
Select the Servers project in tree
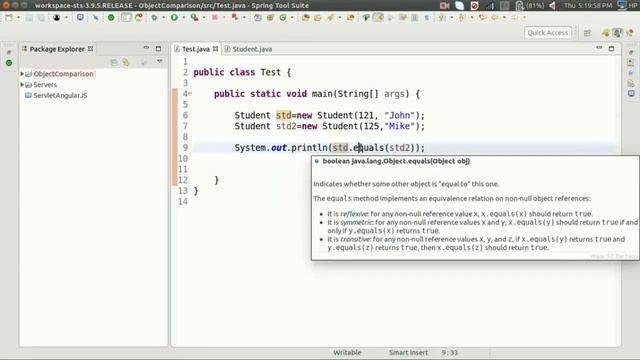point(45,84)
